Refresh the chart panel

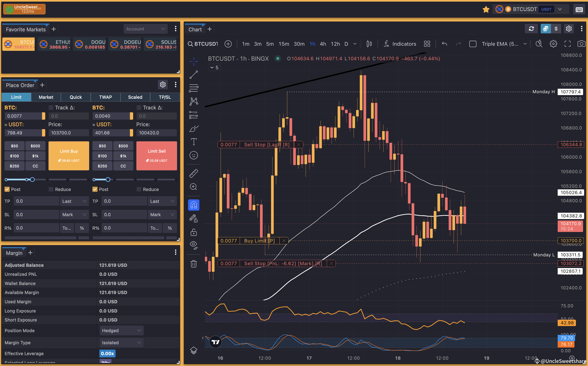click(531, 29)
